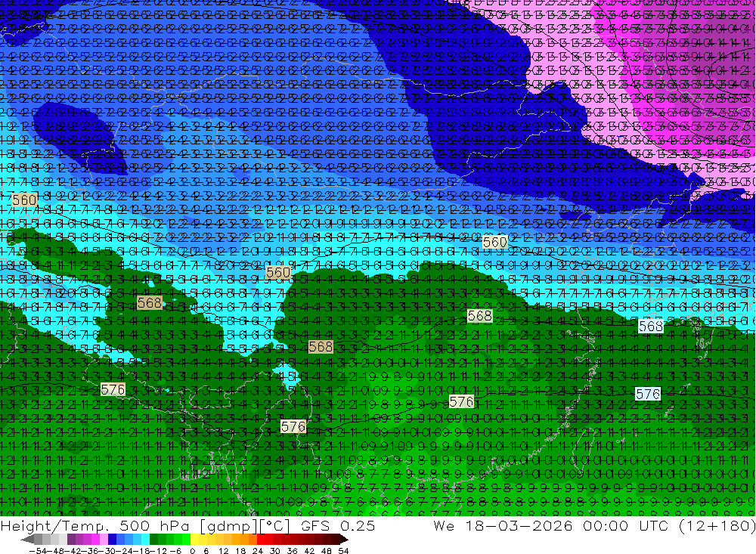This screenshot has width=756, height=554.
Task: Click the 'GFS 0.25' model label
Action: pyautogui.click(x=338, y=526)
